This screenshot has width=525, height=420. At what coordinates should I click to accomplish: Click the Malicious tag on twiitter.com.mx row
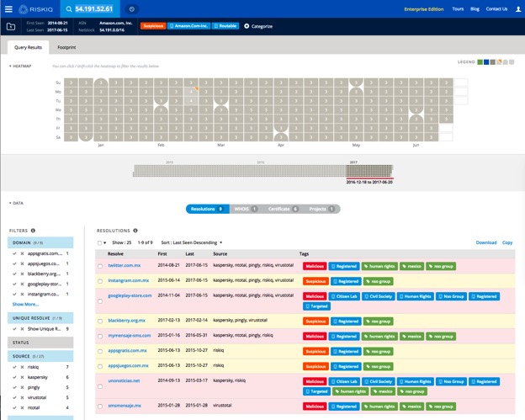pyautogui.click(x=315, y=266)
